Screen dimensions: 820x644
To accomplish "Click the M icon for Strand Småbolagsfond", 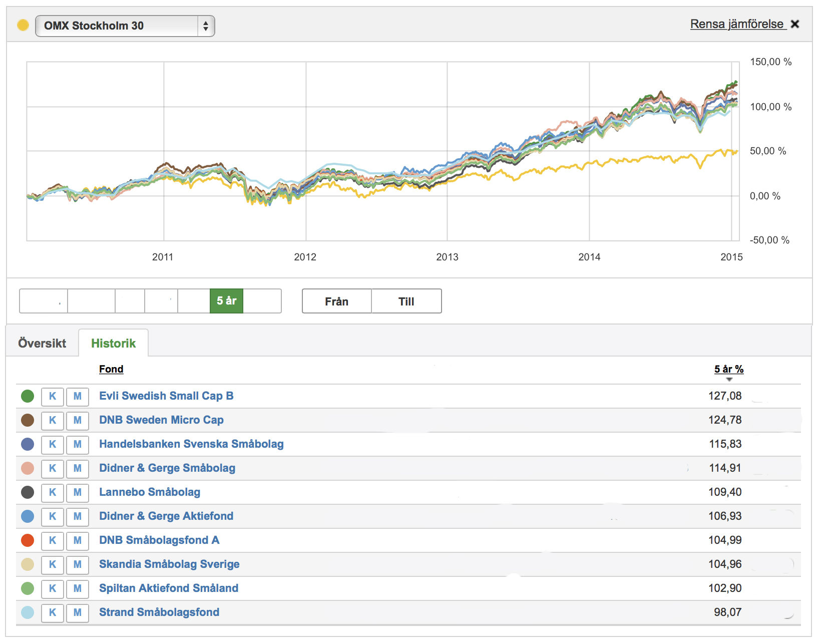I will pos(78,612).
